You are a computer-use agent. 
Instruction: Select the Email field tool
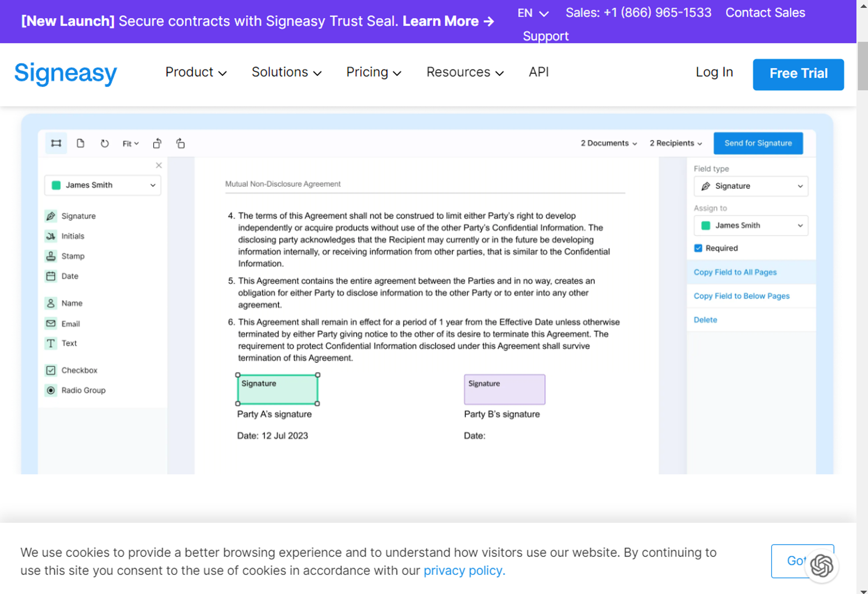(71, 323)
